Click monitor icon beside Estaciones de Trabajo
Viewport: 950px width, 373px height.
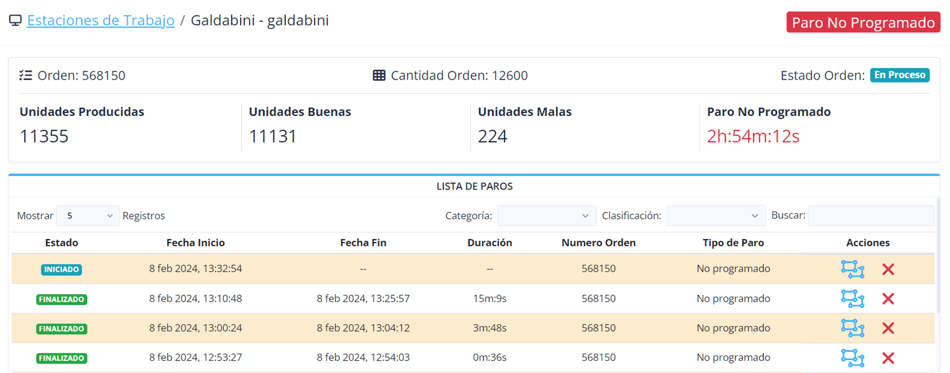coord(15,21)
